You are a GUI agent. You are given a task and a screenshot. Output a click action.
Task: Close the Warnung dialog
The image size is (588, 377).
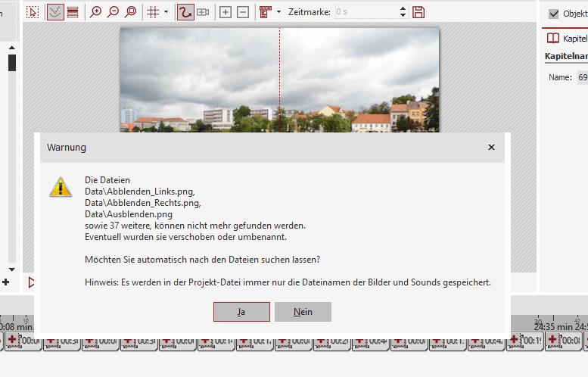(491, 148)
